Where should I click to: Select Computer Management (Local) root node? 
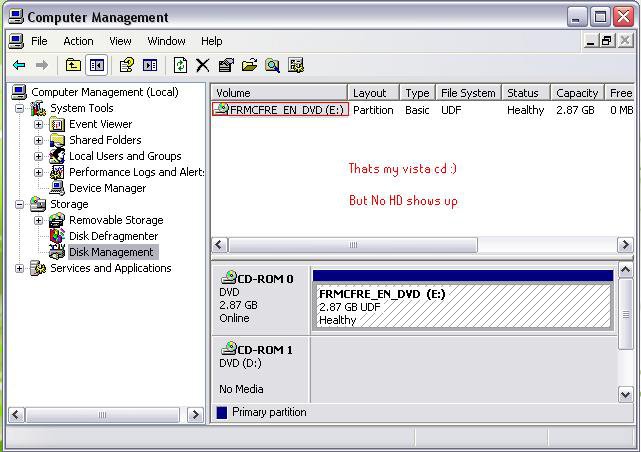105,92
